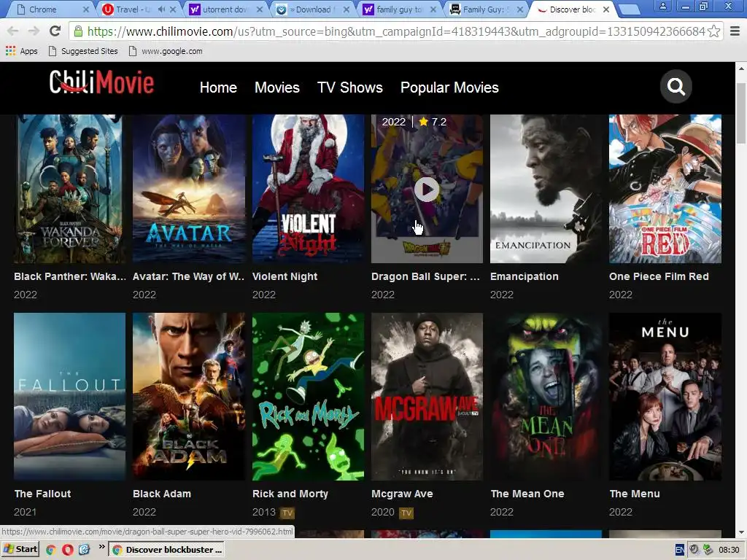
Task: Open the Chrome user profile icon
Action: pos(662,7)
